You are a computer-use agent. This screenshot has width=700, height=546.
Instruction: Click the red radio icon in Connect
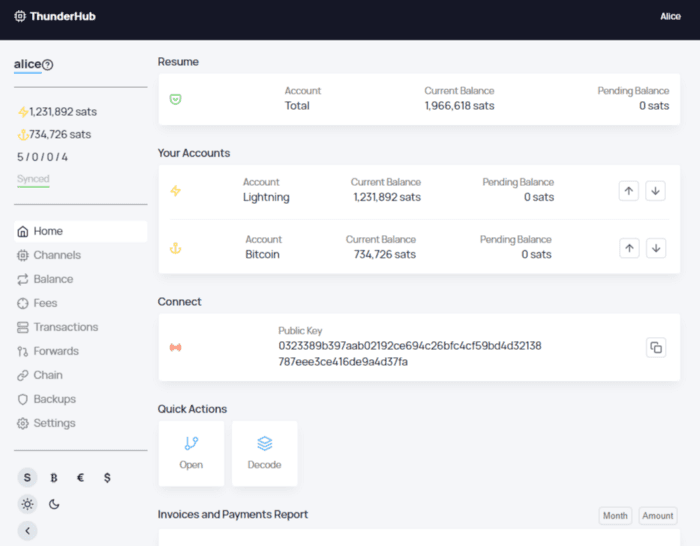point(175,347)
